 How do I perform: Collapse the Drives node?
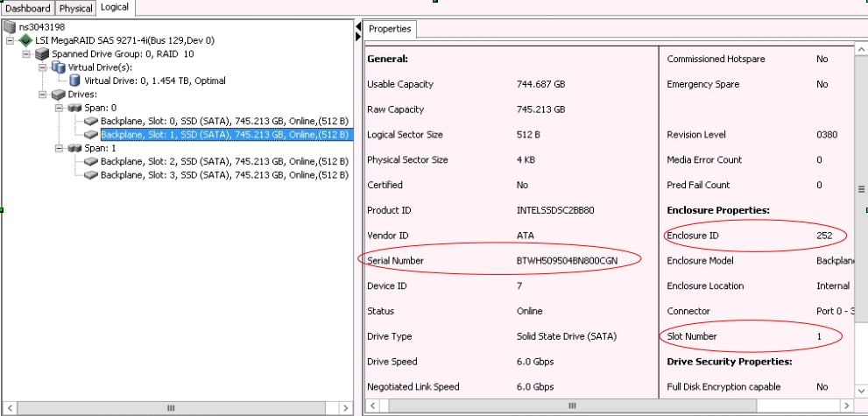(43, 95)
